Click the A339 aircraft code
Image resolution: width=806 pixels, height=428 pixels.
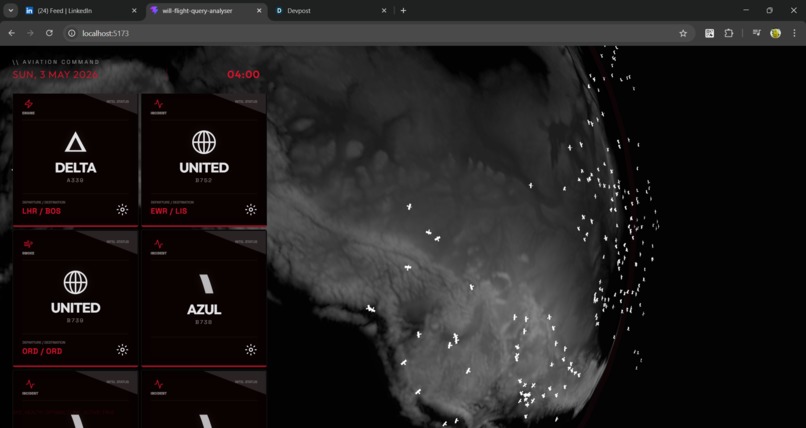click(x=75, y=180)
